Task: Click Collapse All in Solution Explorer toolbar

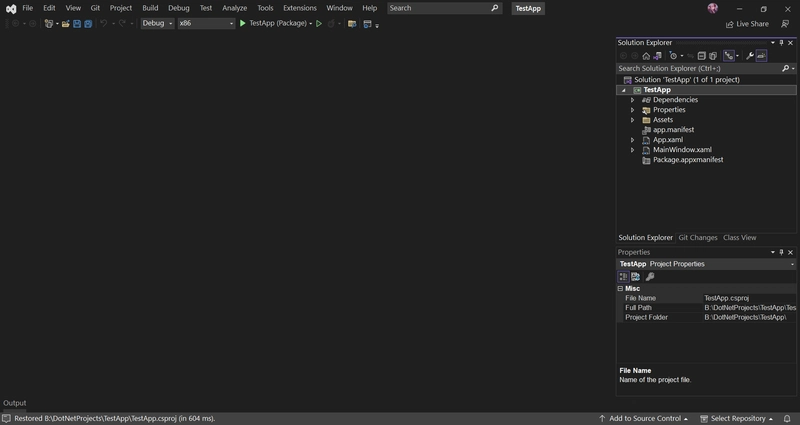Action: (x=702, y=56)
